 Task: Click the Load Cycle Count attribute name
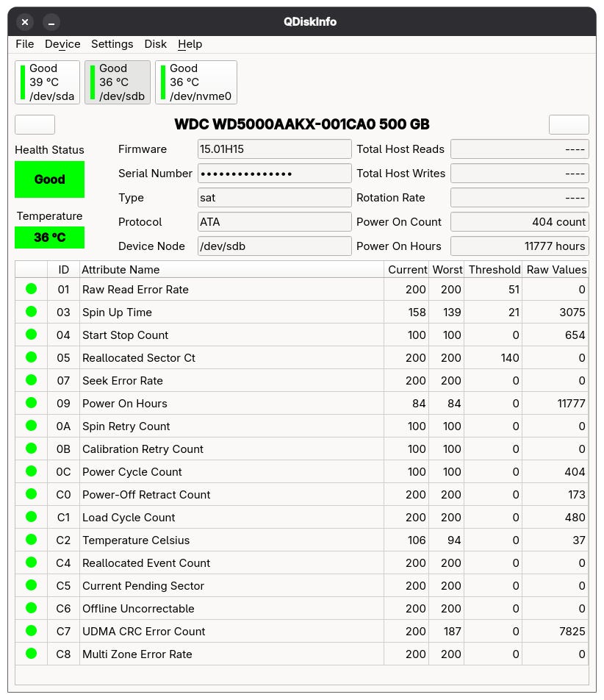(129, 518)
